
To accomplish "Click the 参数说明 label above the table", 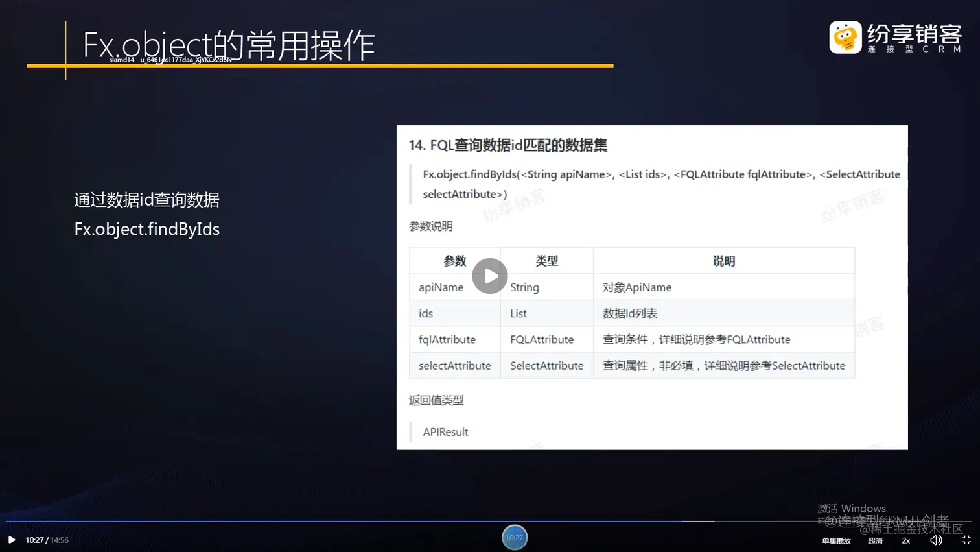I will [x=431, y=226].
